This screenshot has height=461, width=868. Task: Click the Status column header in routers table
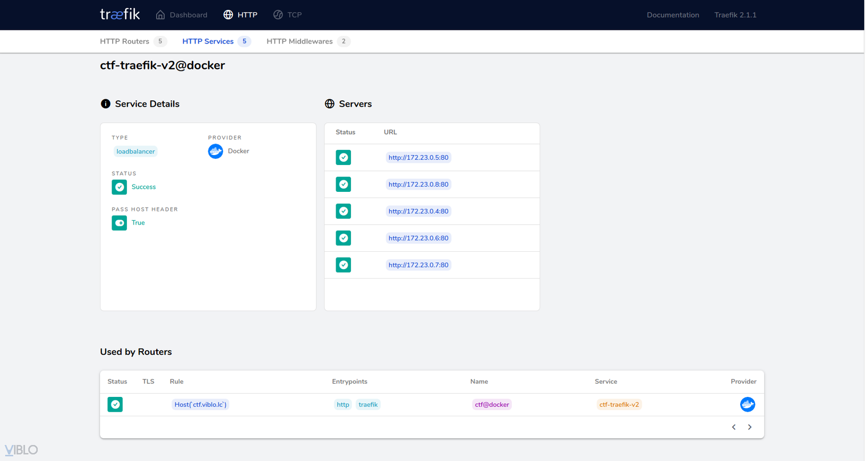pyautogui.click(x=117, y=382)
